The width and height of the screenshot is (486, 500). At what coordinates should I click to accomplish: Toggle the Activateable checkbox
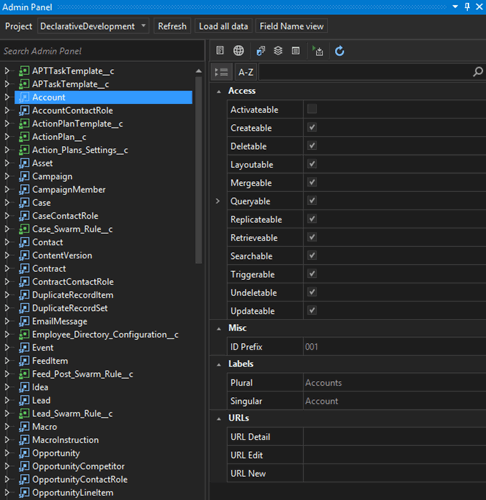(x=312, y=109)
